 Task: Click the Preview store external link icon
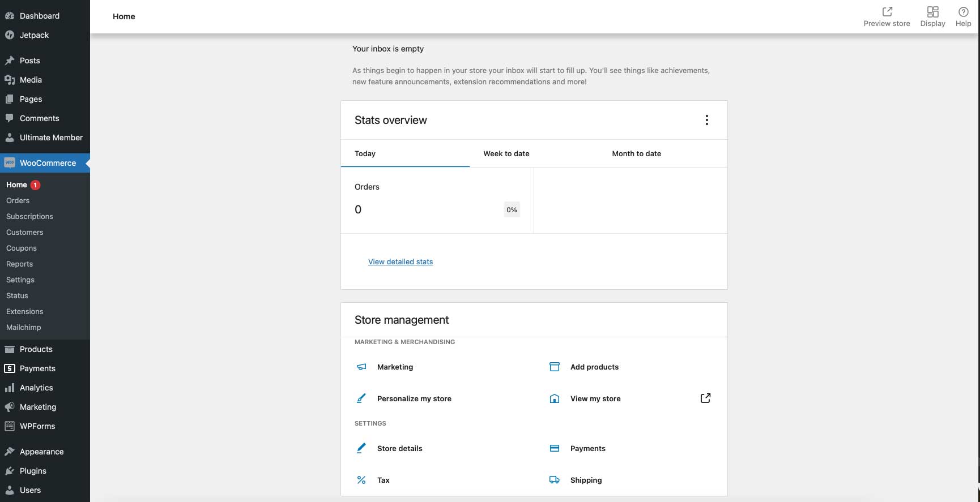pos(887,11)
